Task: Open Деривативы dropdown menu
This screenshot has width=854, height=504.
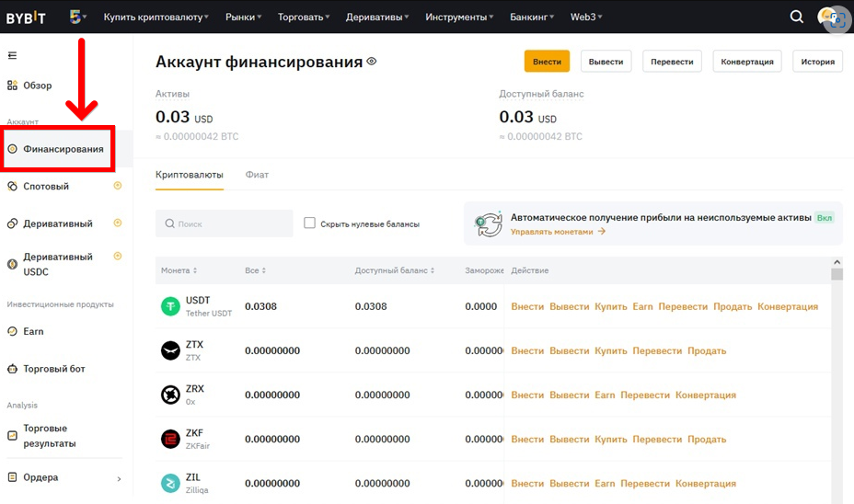Action: (x=377, y=17)
